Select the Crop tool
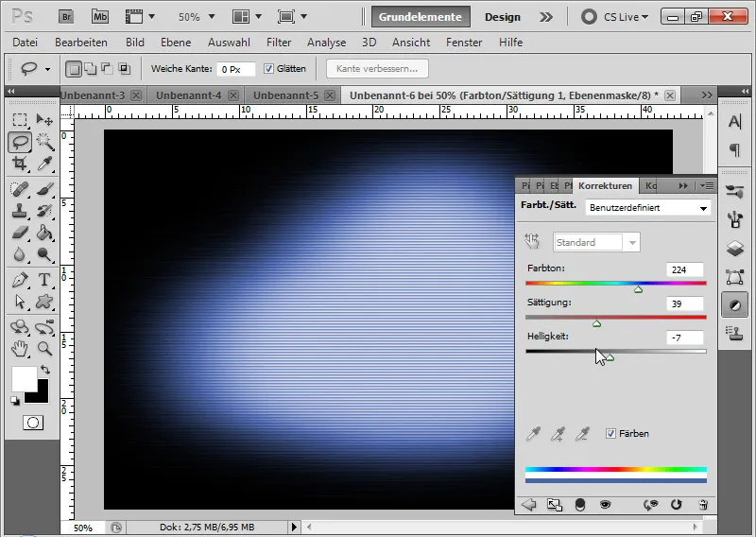Screen dimensions: 756x537 point(20,164)
